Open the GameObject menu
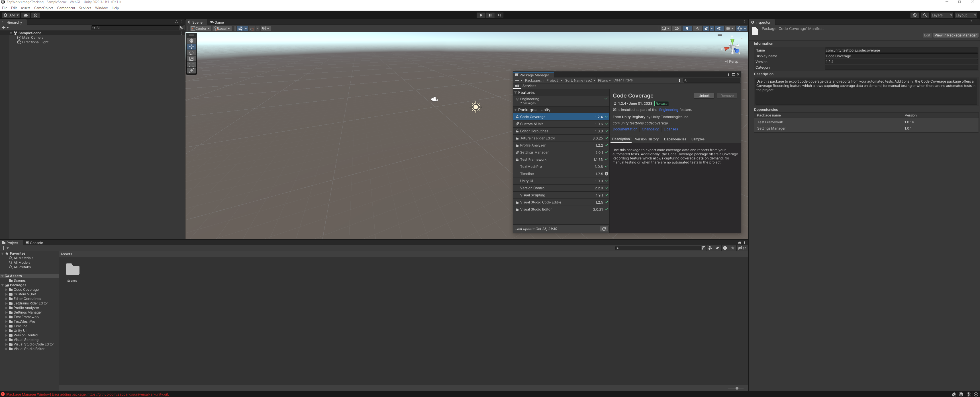The height and width of the screenshot is (397, 980). 43,8
